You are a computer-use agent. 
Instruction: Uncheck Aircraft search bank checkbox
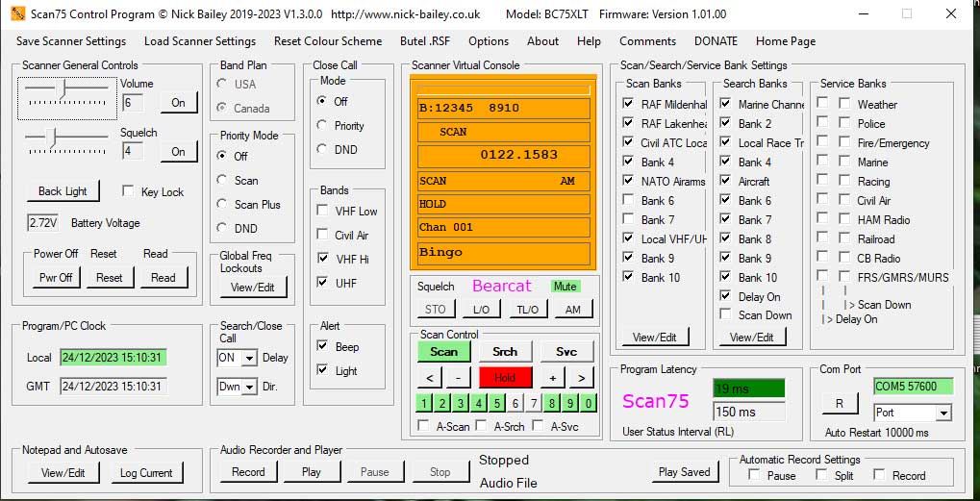(725, 181)
